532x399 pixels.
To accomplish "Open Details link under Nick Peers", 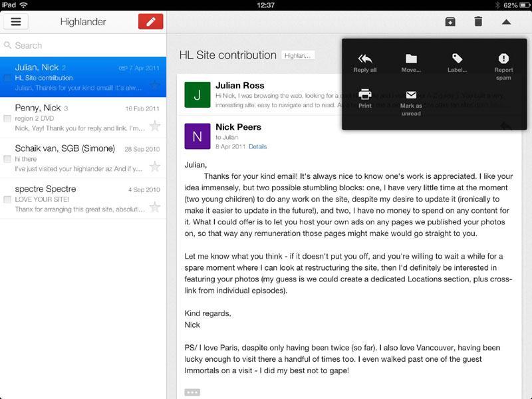I will (257, 146).
